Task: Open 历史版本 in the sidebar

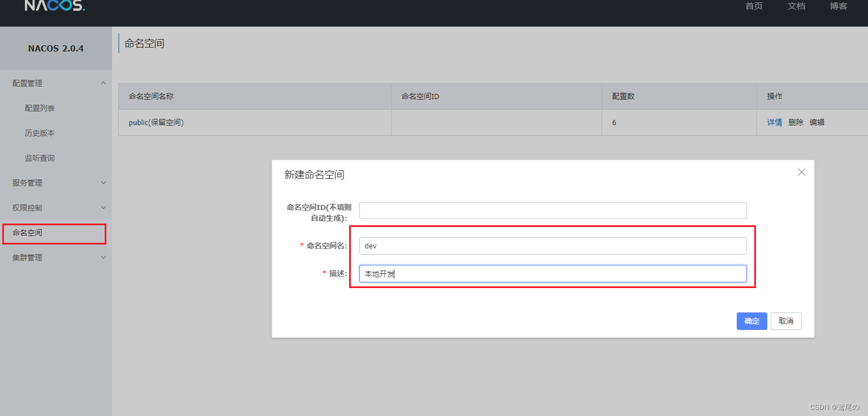Action: tap(40, 133)
